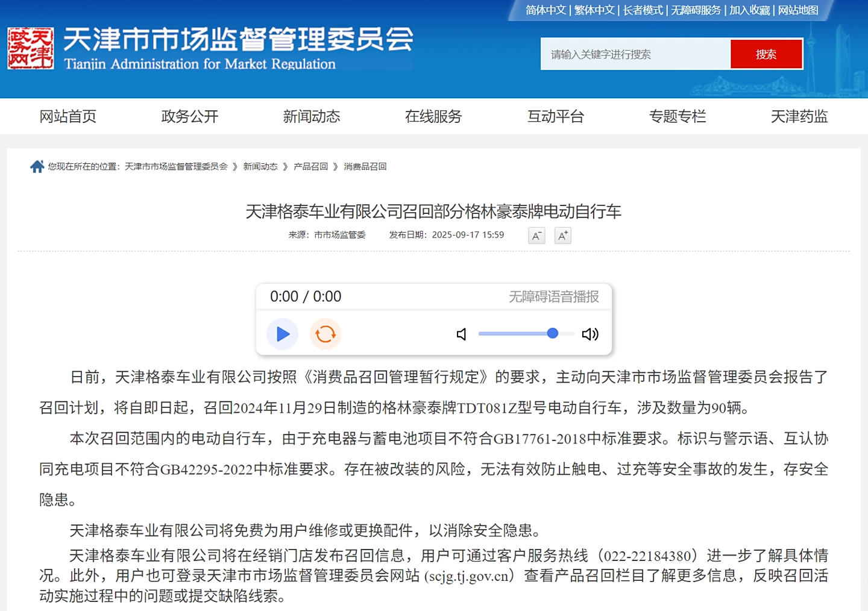Click breadcrumb link 消费品召回
Image resolution: width=868 pixels, height=611 pixels.
coord(365,166)
